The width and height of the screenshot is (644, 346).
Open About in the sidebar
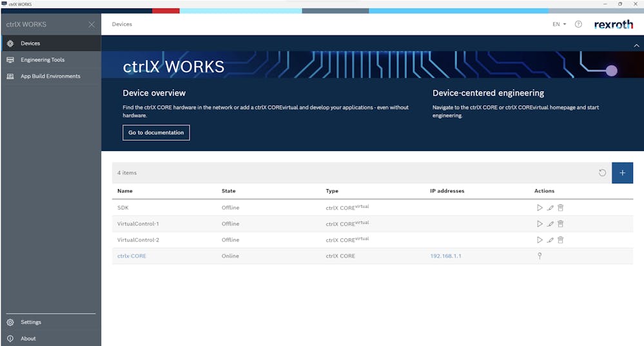(x=51, y=339)
